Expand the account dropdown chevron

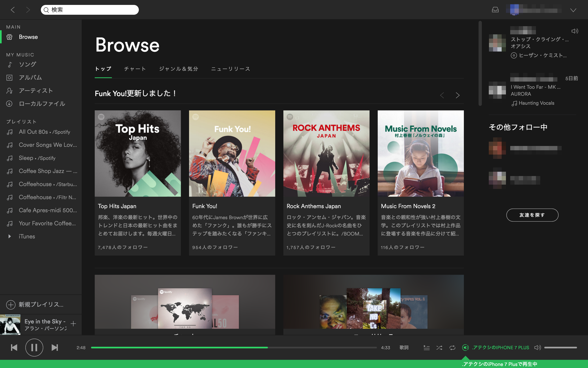pos(573,10)
